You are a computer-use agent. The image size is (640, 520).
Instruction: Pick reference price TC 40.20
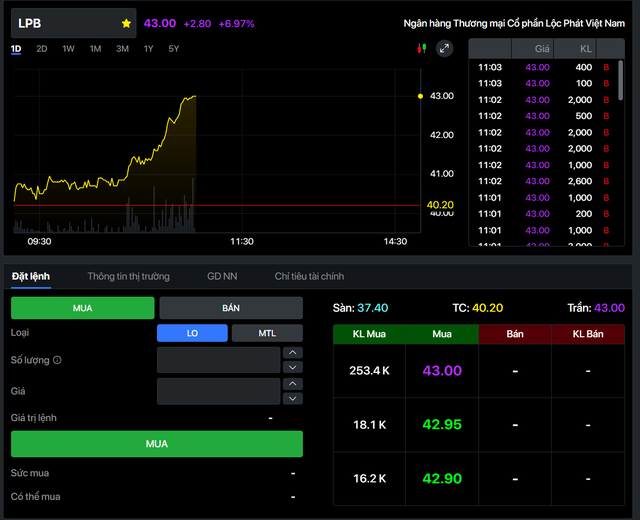coord(478,308)
